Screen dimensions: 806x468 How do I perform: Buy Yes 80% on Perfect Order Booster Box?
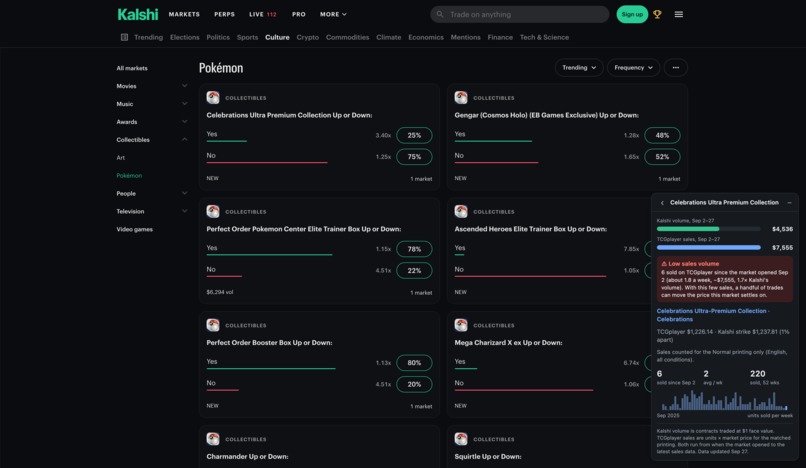coord(414,363)
